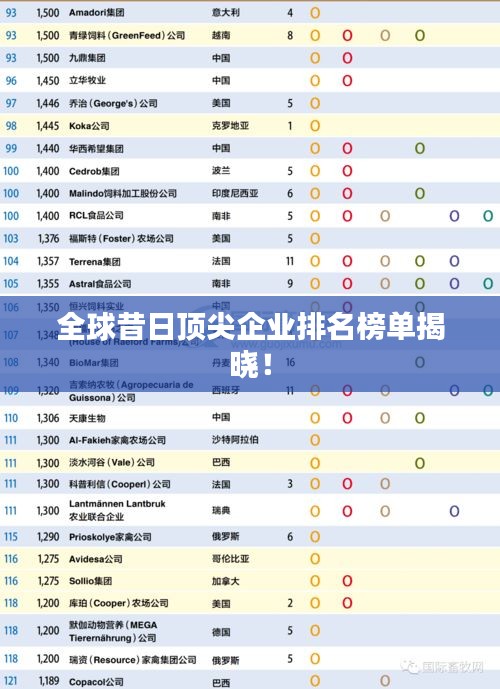Click rank number 105

pos(11,284)
